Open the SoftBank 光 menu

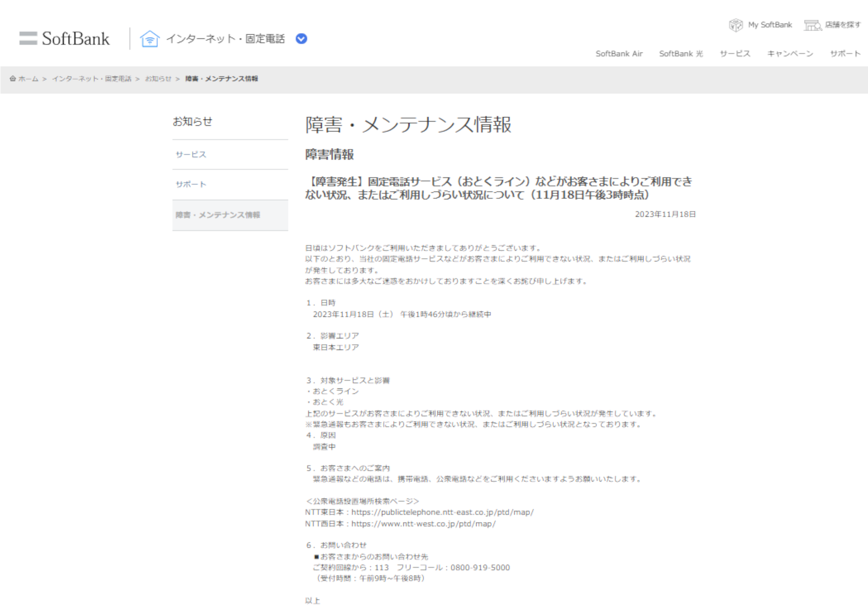pos(681,54)
